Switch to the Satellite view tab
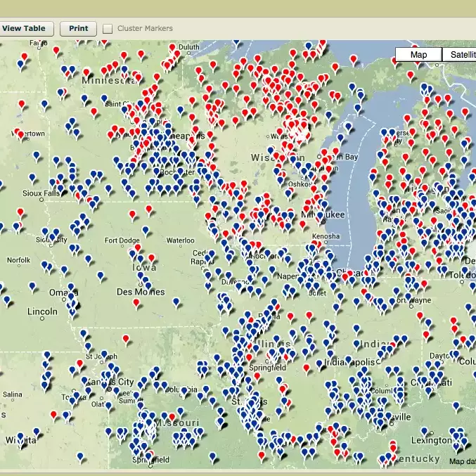 tap(461, 55)
